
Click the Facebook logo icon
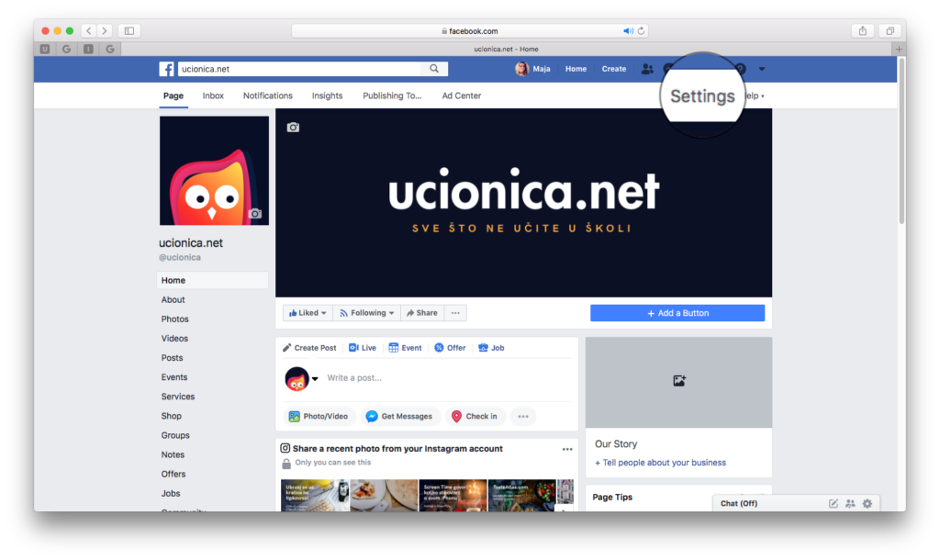coord(167,69)
